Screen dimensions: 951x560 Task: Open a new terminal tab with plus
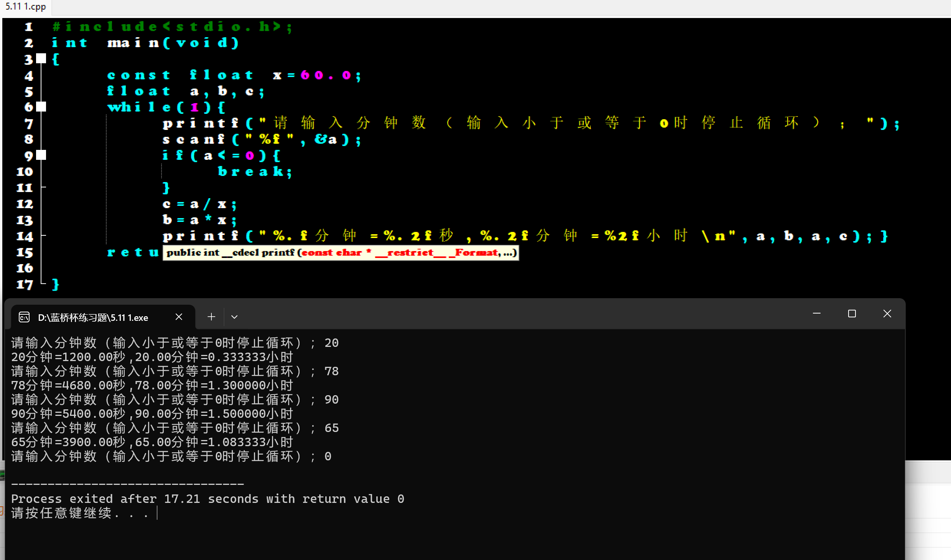211,317
